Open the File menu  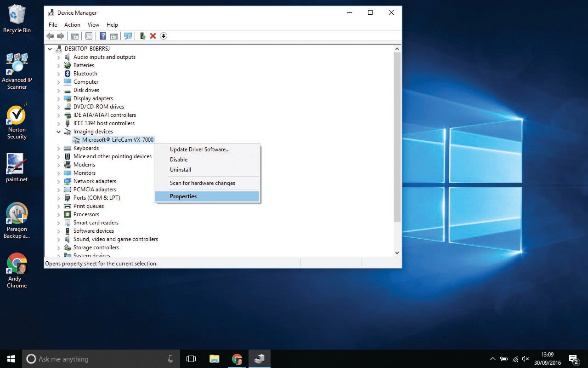click(53, 25)
